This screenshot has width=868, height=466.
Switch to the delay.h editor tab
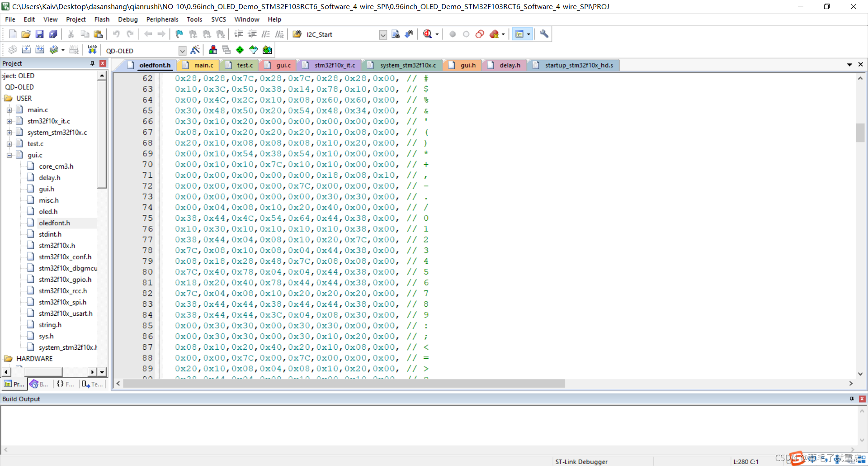pos(505,65)
